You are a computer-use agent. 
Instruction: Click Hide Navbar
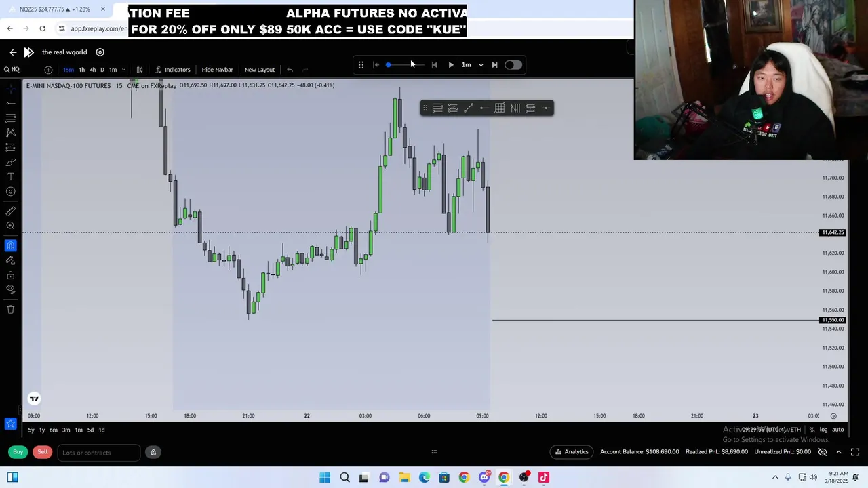click(217, 70)
